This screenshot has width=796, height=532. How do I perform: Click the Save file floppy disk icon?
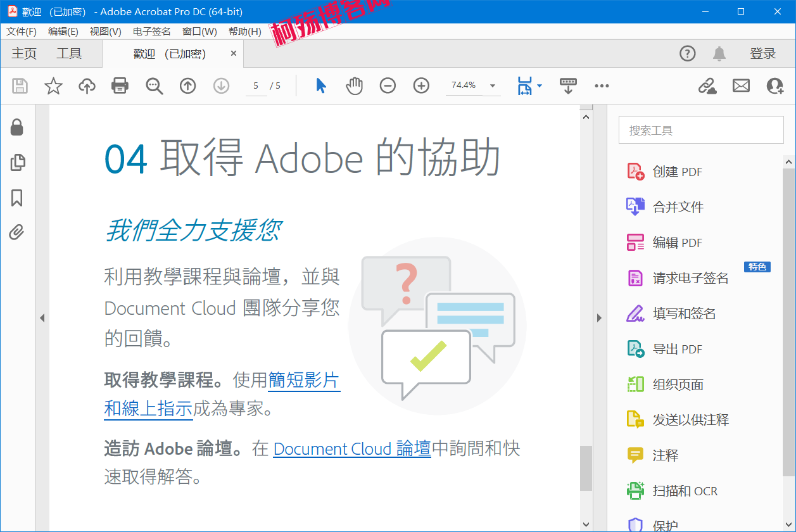[20, 85]
